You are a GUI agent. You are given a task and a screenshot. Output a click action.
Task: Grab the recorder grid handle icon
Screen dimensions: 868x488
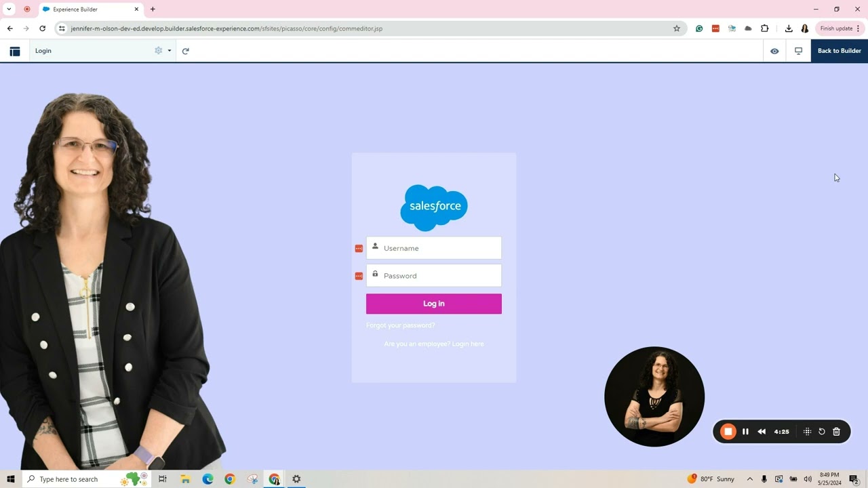click(807, 432)
